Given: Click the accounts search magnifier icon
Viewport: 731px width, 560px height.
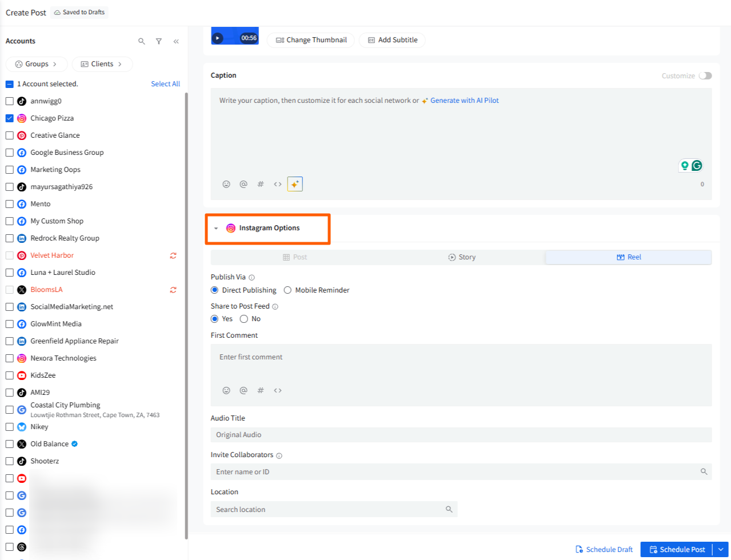Looking at the screenshot, I should (142, 41).
